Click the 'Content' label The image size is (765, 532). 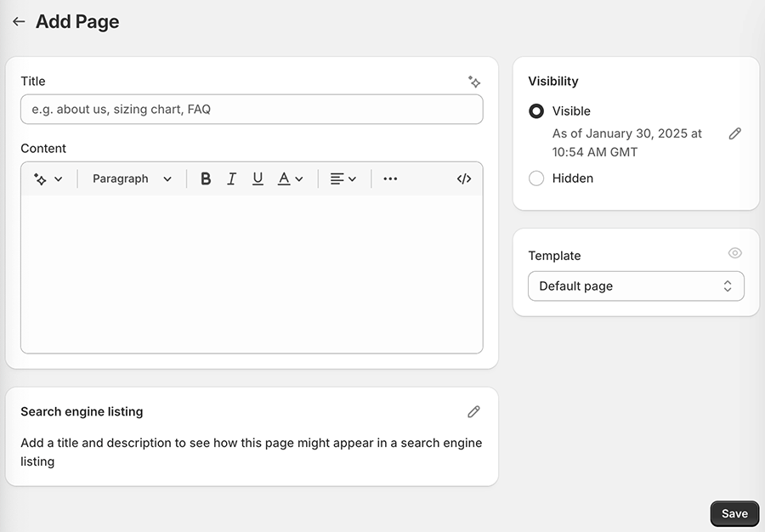(43, 149)
